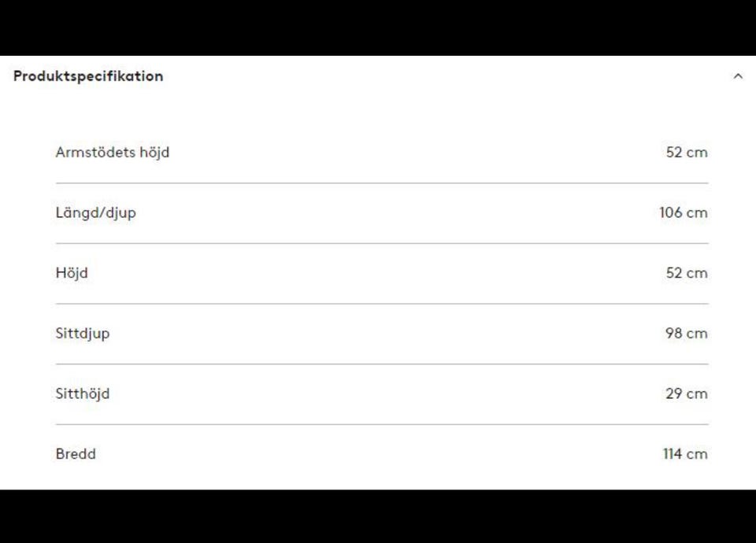Click the Produktspecifikation heading
The width and height of the screenshot is (756, 543).
point(88,76)
